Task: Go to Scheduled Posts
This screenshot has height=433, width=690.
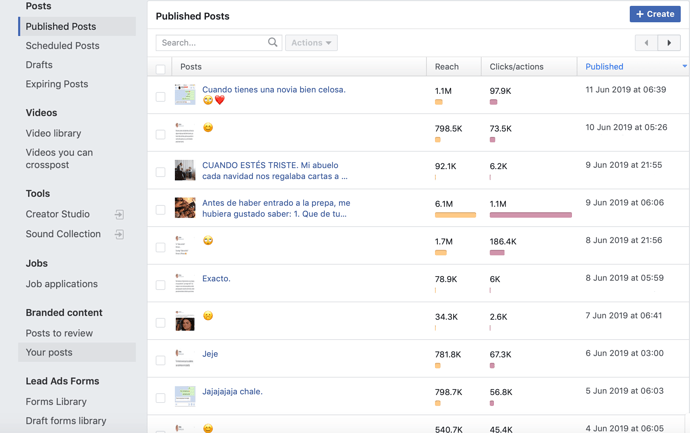Action: [62, 46]
